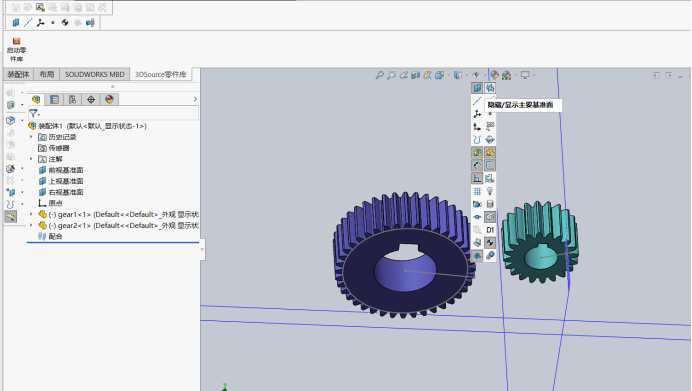Click the Axis line icon in reference toolbar

pyautogui.click(x=28, y=23)
